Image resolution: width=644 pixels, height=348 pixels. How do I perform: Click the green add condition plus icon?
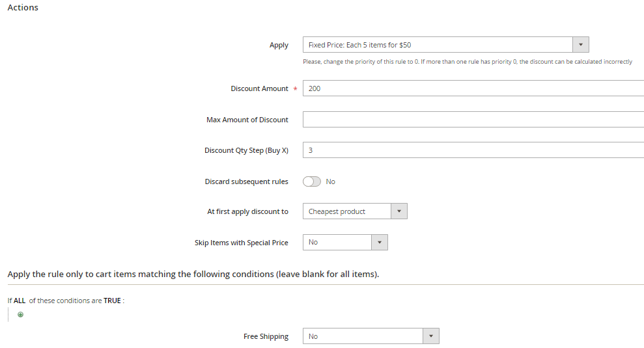point(20,315)
